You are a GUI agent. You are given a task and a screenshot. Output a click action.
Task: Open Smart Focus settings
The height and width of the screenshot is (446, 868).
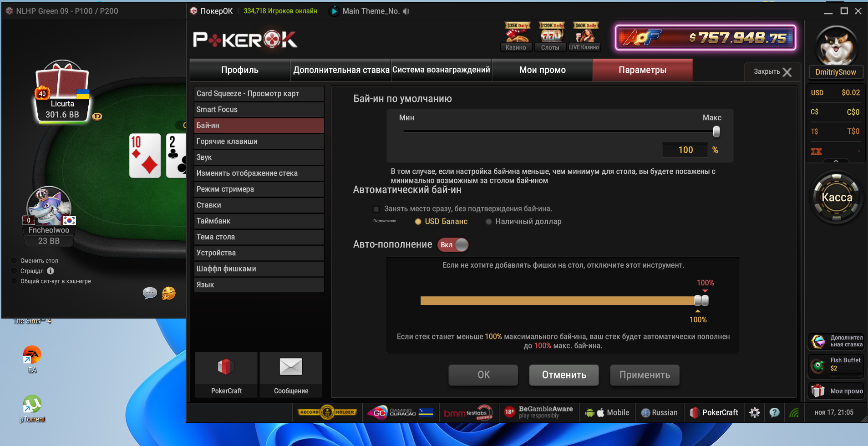259,110
